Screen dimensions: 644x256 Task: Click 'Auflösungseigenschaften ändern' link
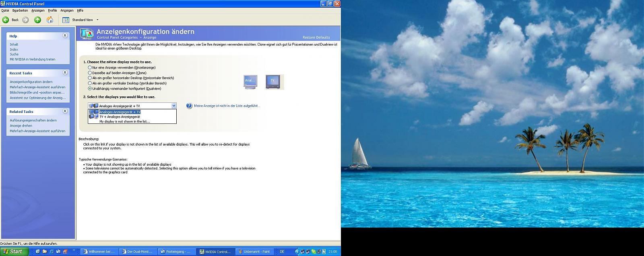pos(33,120)
